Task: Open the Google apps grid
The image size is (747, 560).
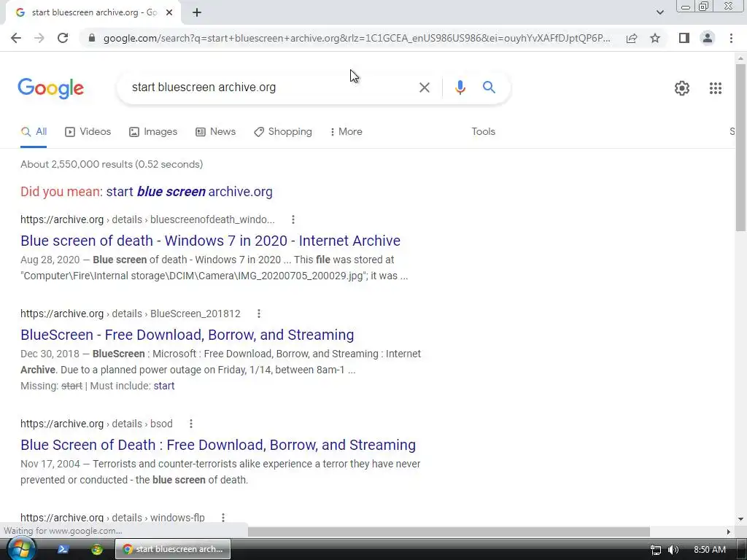Action: tap(716, 88)
